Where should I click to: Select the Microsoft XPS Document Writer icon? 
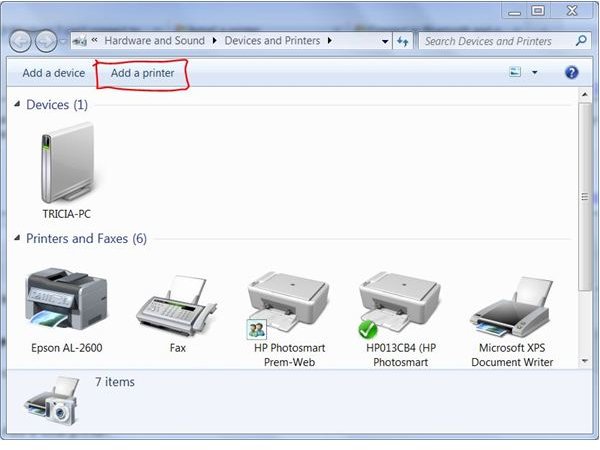pyautogui.click(x=512, y=307)
